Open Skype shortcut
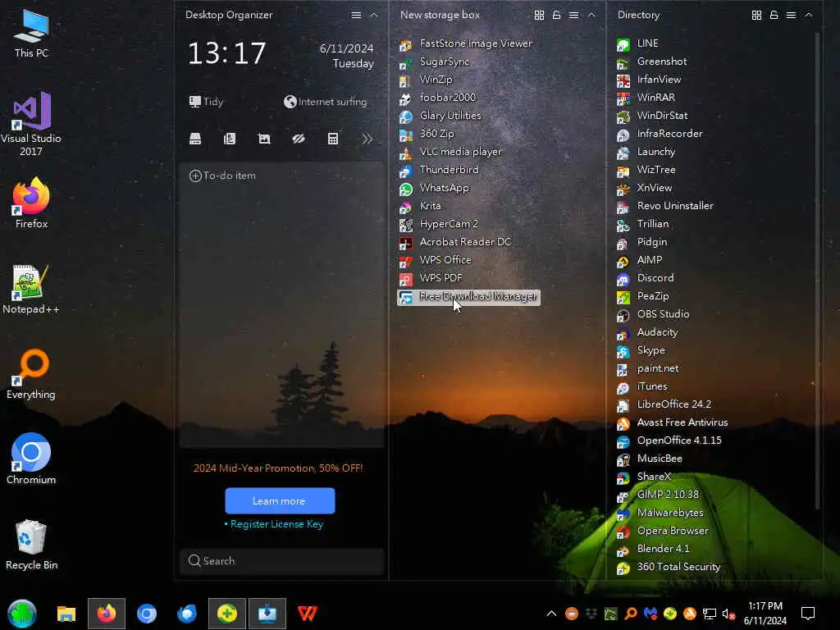Viewport: 840px width, 630px height. [641, 351]
